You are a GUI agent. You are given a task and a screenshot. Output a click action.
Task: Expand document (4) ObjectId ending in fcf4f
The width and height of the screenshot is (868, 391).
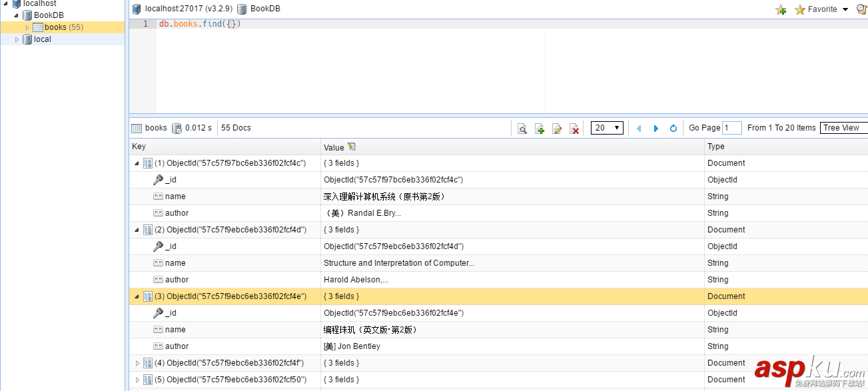click(x=137, y=362)
